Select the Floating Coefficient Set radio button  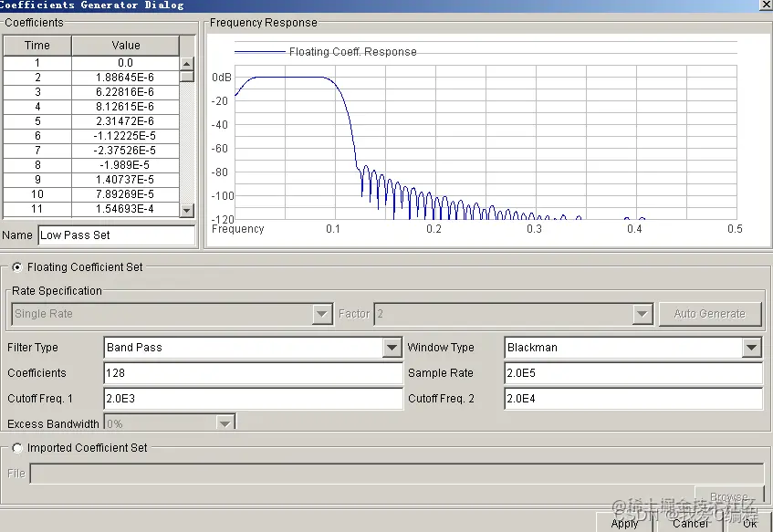tap(17, 267)
